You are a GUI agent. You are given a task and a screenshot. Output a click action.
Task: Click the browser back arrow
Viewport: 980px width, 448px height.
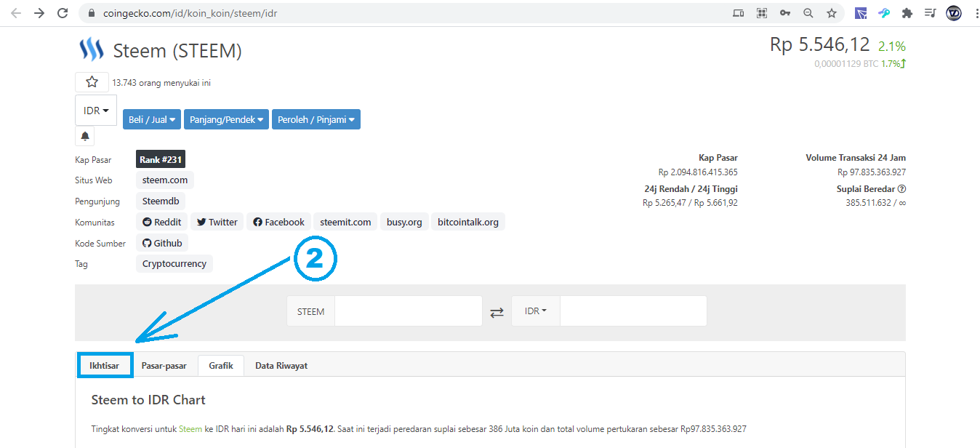point(16,13)
